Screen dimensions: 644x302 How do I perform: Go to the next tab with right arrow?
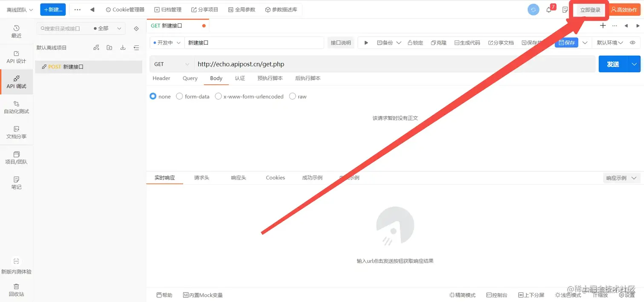tap(638, 26)
